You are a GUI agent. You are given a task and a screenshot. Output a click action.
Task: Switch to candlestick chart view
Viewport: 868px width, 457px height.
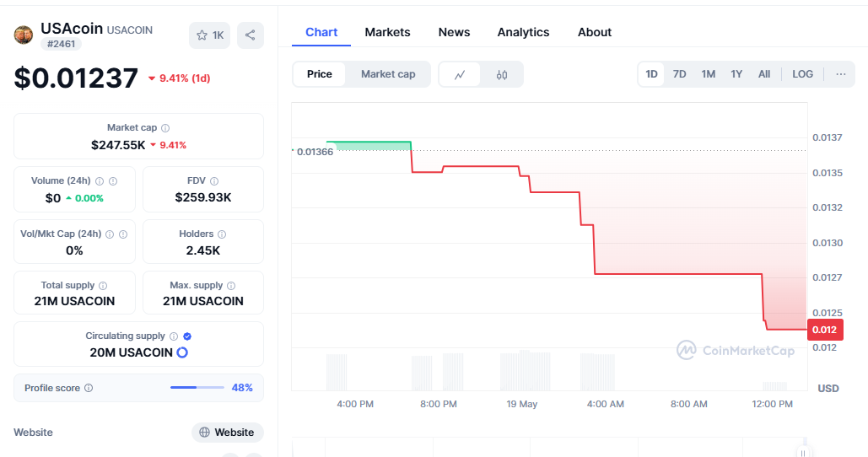click(x=502, y=75)
